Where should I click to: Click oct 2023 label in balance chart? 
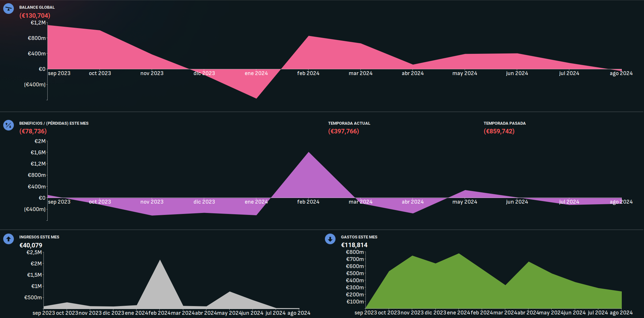click(100, 73)
